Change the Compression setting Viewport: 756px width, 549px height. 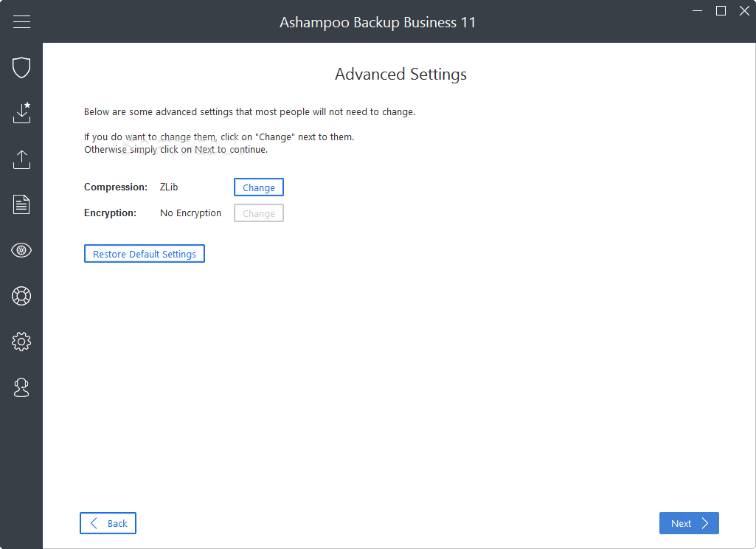[x=258, y=187]
